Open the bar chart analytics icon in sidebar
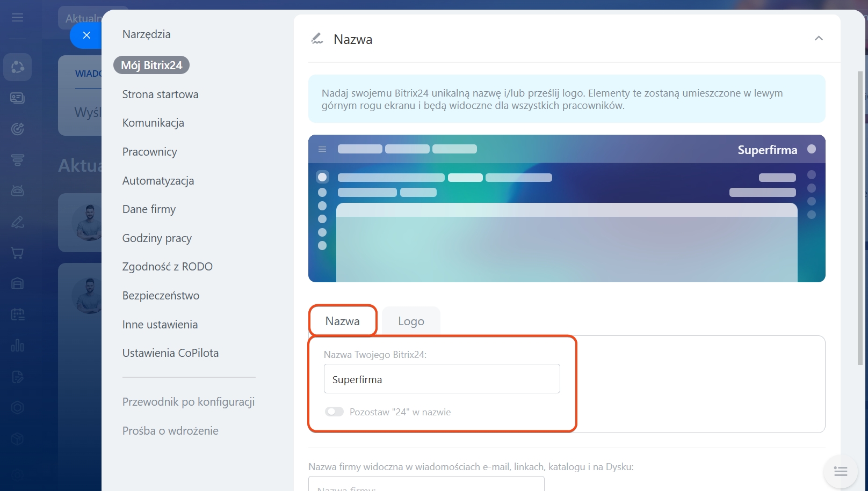This screenshot has width=868, height=491. click(18, 346)
